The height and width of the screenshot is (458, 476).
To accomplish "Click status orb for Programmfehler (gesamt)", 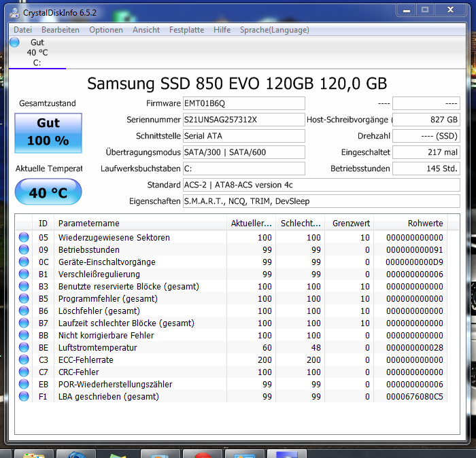I will point(24,298).
